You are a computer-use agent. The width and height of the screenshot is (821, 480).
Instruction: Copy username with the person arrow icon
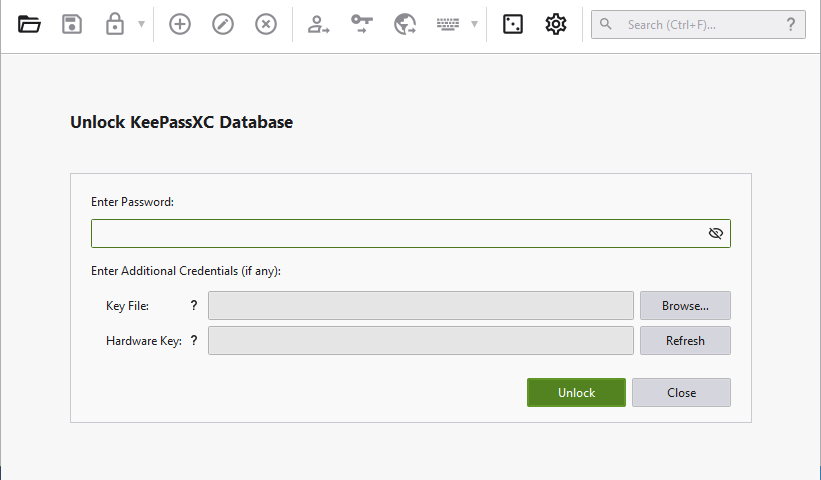tap(318, 24)
